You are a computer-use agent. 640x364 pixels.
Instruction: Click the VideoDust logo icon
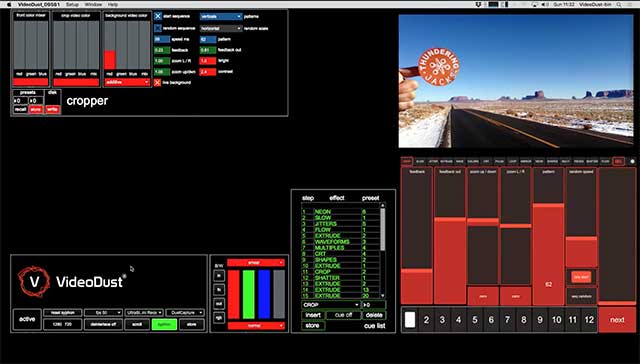pos(34,281)
